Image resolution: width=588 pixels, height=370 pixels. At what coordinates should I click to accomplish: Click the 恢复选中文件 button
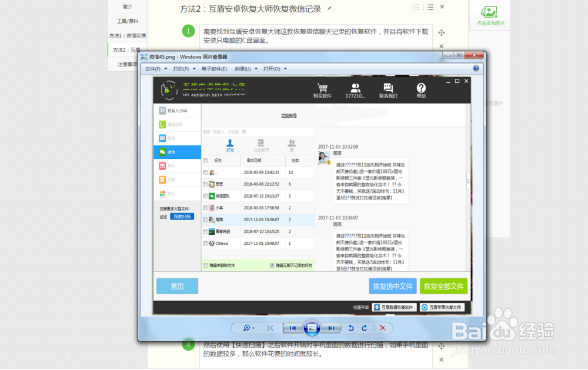coord(393,286)
